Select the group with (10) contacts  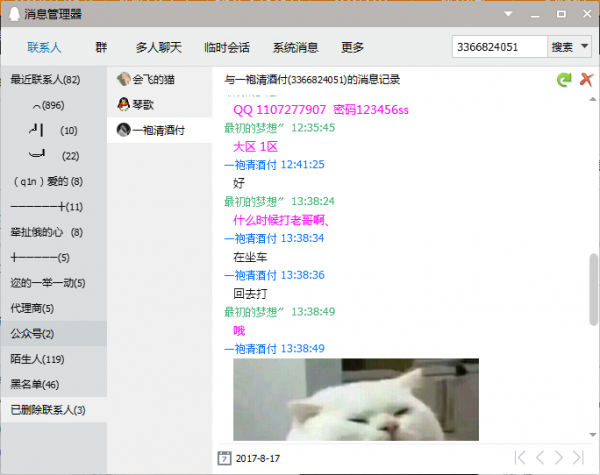click(54, 131)
